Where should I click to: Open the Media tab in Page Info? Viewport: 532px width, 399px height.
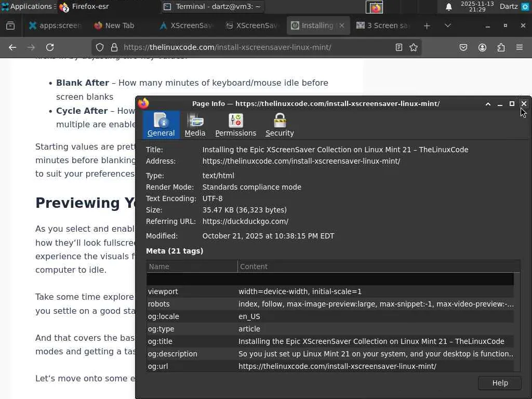click(195, 125)
